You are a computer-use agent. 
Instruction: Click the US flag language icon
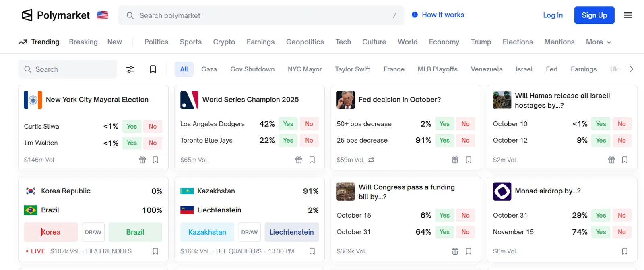pos(102,15)
